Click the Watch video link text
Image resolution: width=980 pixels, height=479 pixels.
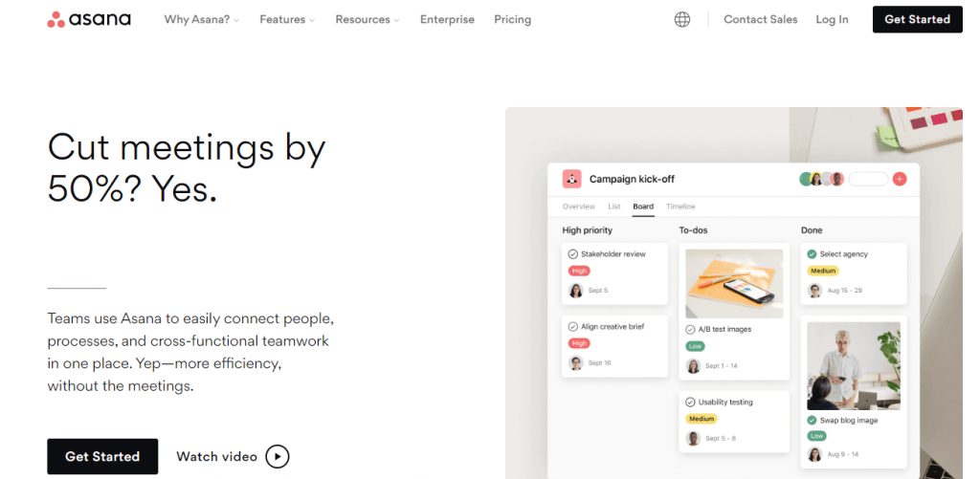[x=217, y=456]
